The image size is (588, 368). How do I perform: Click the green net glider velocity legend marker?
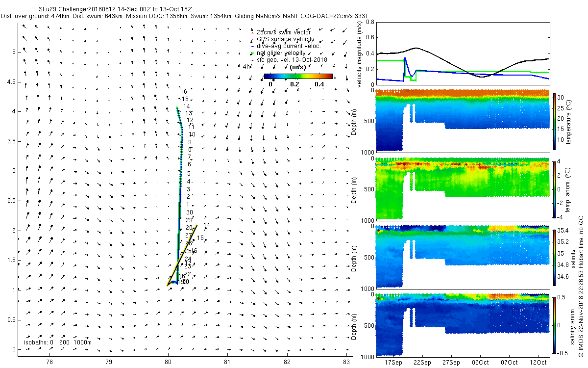pyautogui.click(x=251, y=53)
